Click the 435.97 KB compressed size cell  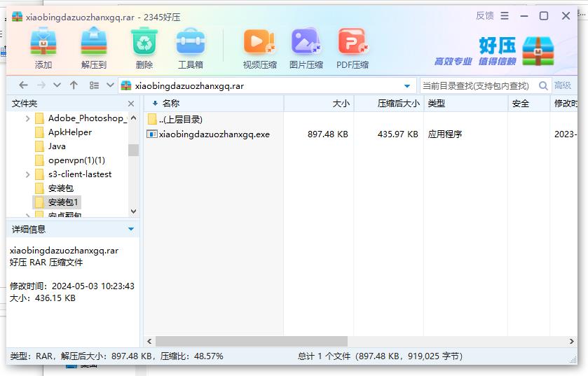click(398, 134)
